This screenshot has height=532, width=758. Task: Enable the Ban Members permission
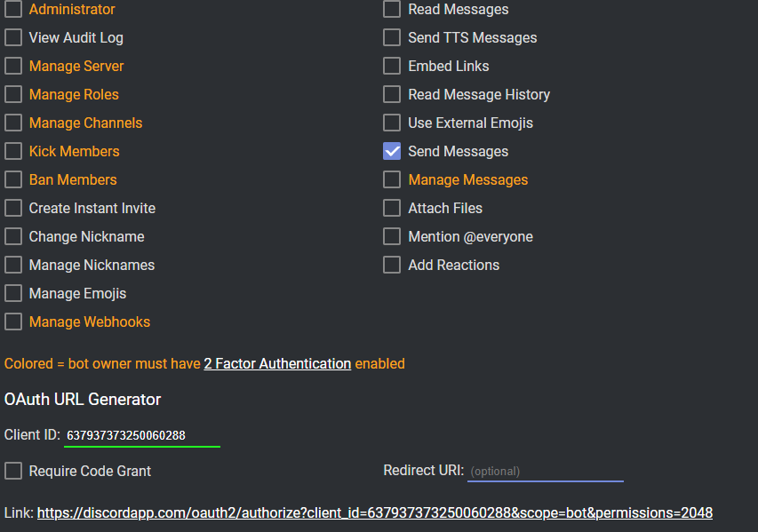click(13, 180)
